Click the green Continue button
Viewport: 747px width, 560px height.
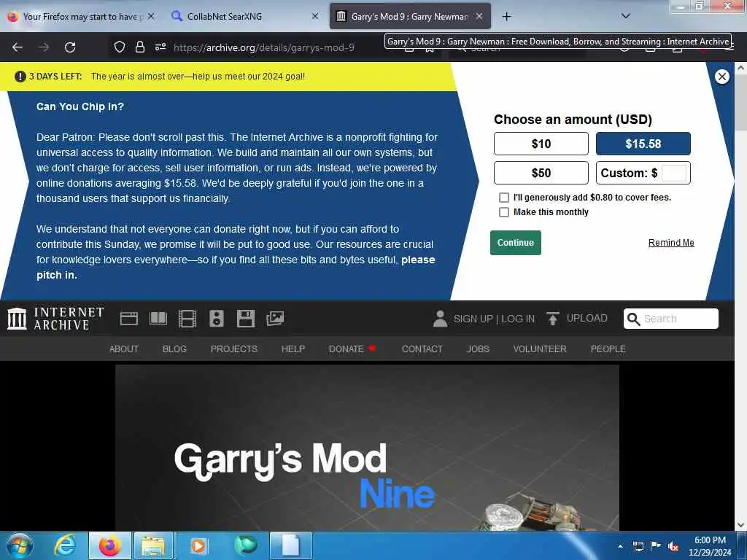(x=516, y=243)
